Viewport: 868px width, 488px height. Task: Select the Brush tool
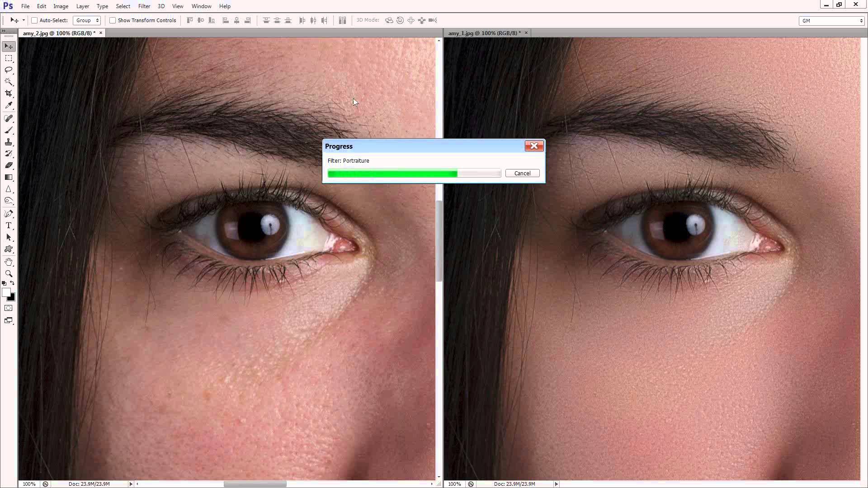point(9,131)
